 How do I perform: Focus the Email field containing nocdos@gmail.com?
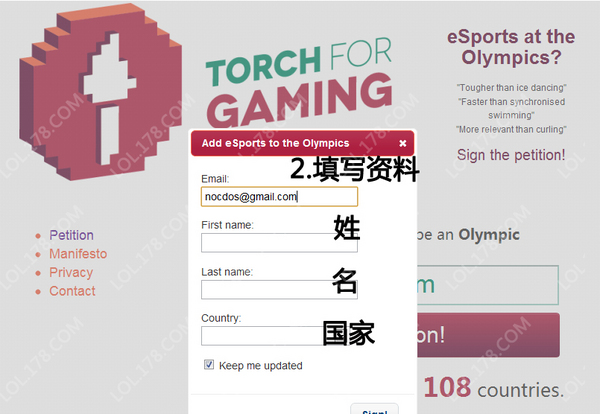(279, 197)
